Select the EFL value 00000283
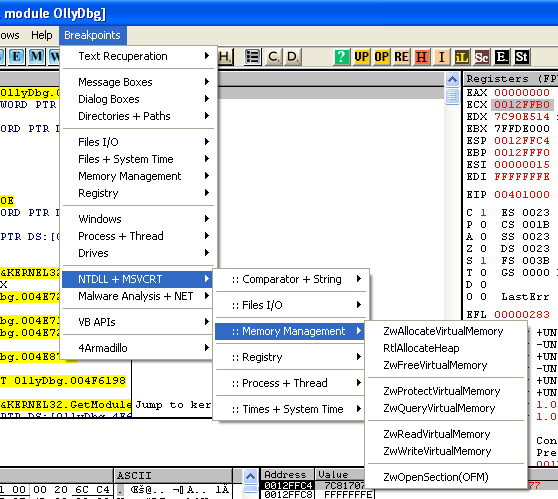558x499 pixels. [522, 315]
